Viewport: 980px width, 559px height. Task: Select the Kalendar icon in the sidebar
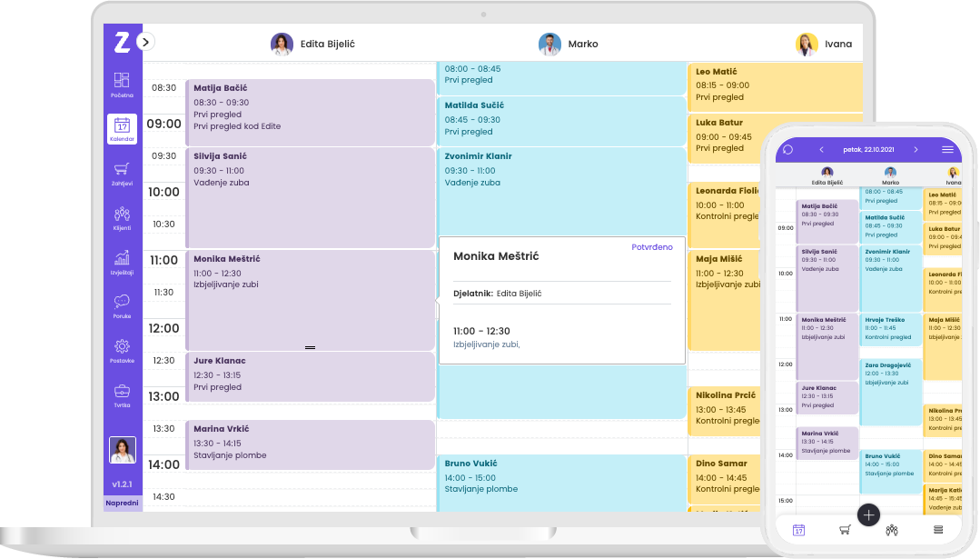click(122, 128)
